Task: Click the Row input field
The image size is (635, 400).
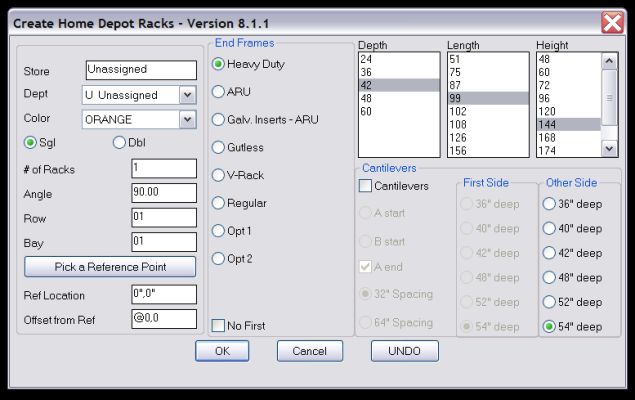Action: click(164, 217)
